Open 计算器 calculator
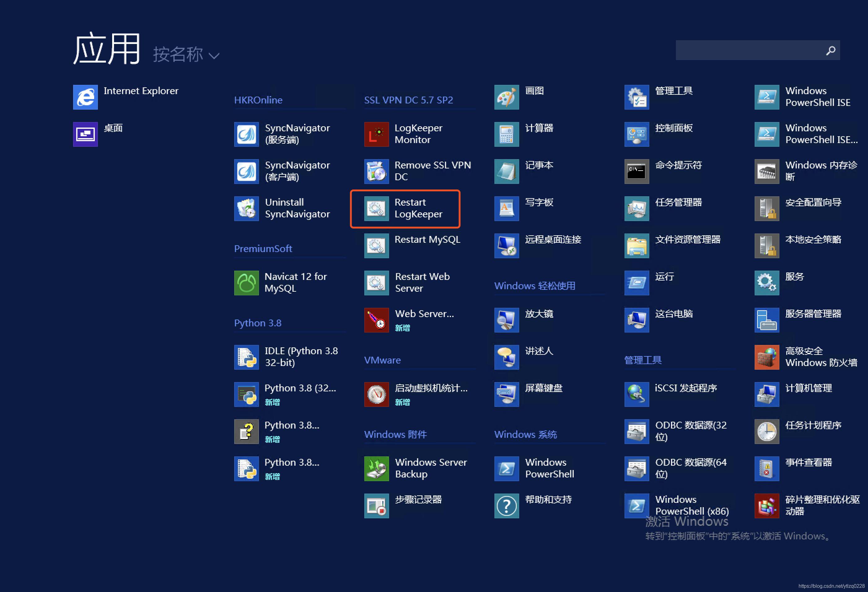The width and height of the screenshot is (868, 592). click(x=506, y=134)
